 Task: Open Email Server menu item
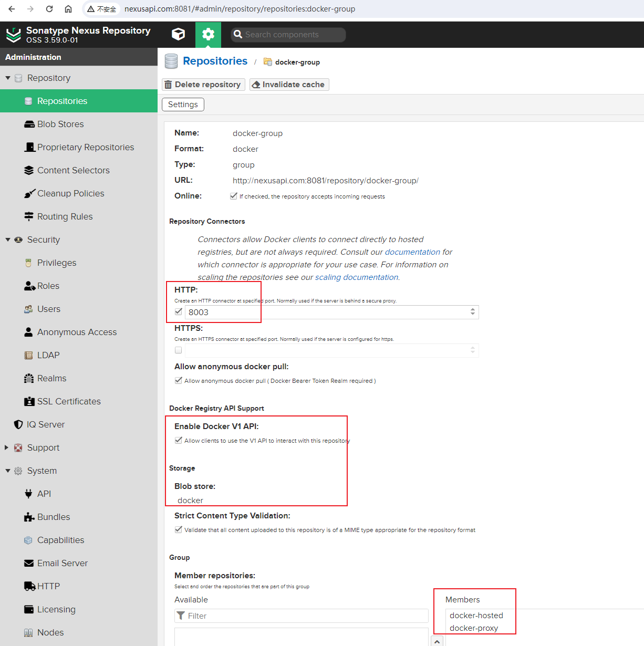click(79, 563)
